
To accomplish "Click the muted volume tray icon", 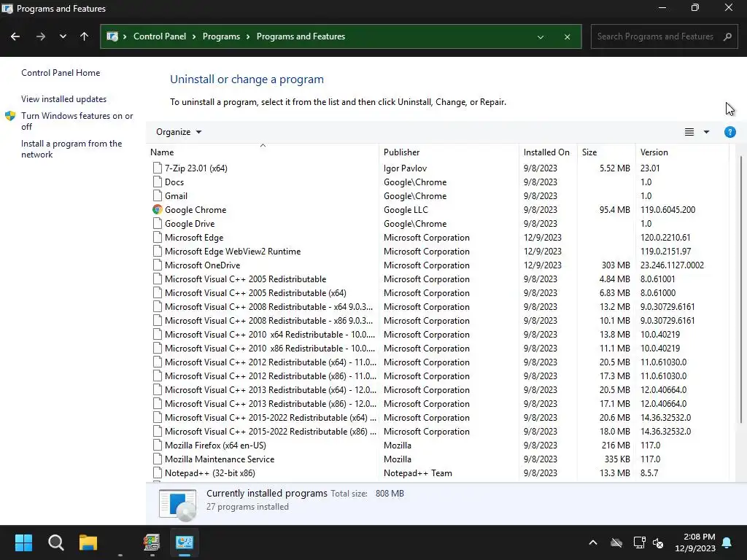I will (659, 542).
